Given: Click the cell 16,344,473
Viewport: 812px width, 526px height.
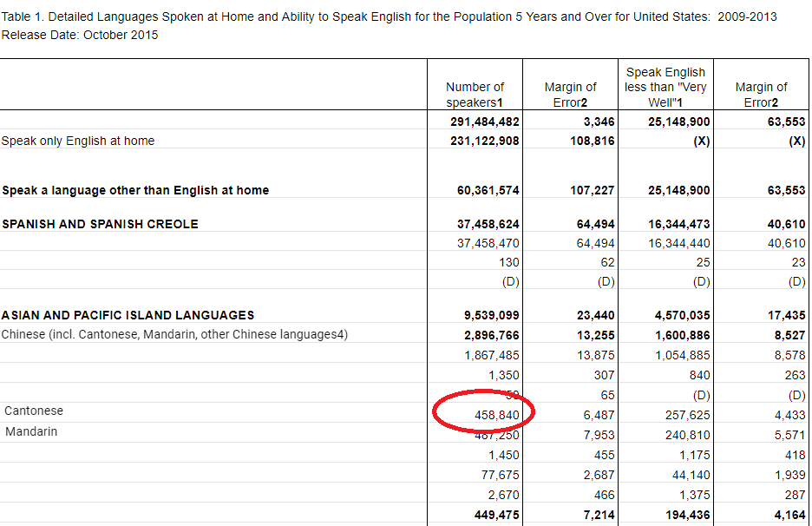Looking at the screenshot, I should (679, 224).
